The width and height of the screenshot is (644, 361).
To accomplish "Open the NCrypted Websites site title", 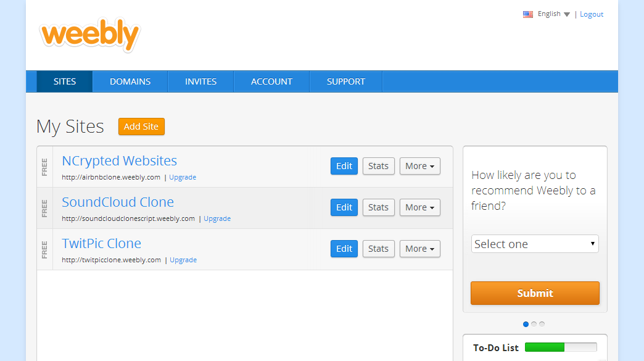I will coord(119,160).
